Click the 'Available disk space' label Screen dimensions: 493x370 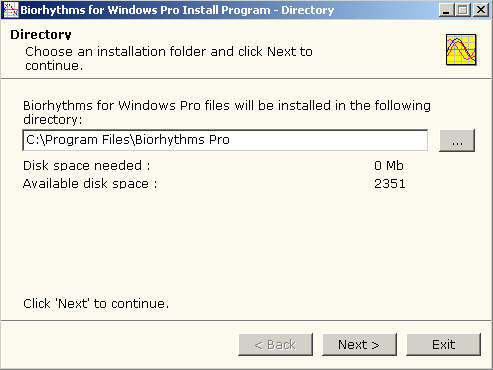[x=90, y=184]
